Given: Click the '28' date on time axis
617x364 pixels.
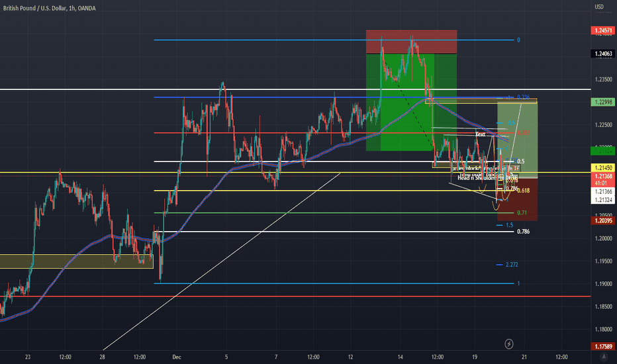Looking at the screenshot, I should coord(103,357).
